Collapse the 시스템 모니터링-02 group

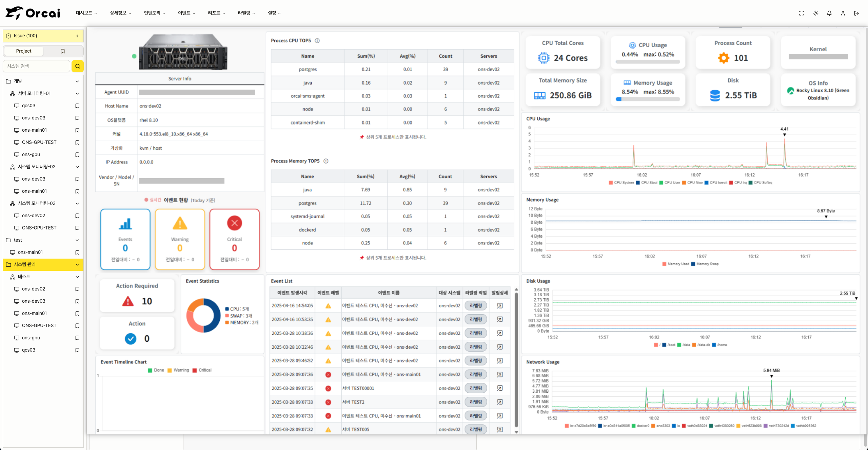coord(77,167)
